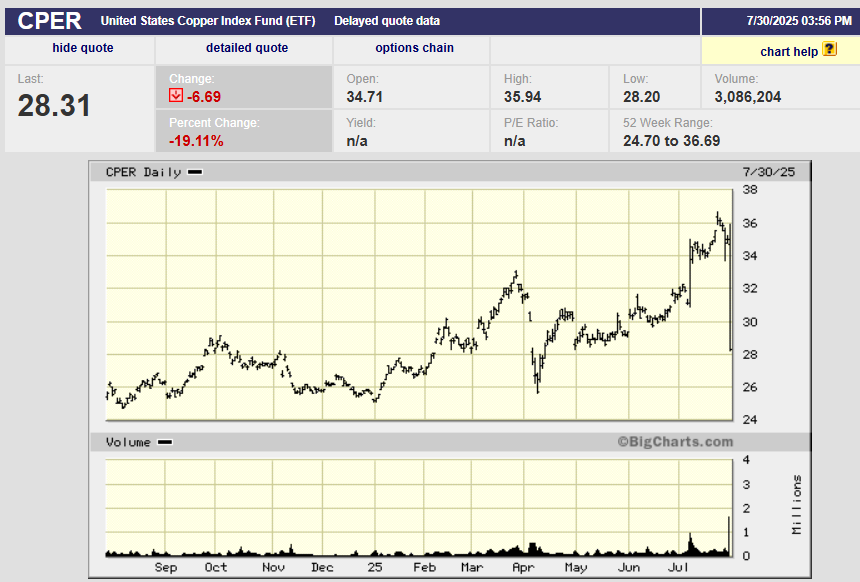860x582 pixels.
Task: Click the Sep label on the time axis
Action: (166, 567)
